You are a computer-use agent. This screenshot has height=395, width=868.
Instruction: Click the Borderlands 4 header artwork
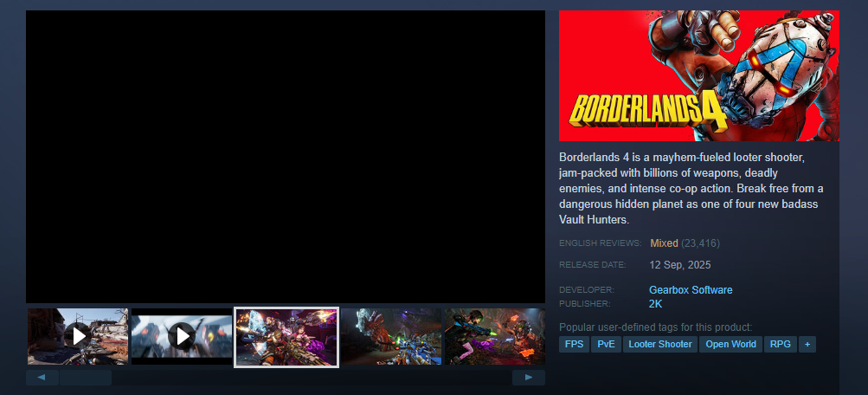pyautogui.click(x=698, y=75)
